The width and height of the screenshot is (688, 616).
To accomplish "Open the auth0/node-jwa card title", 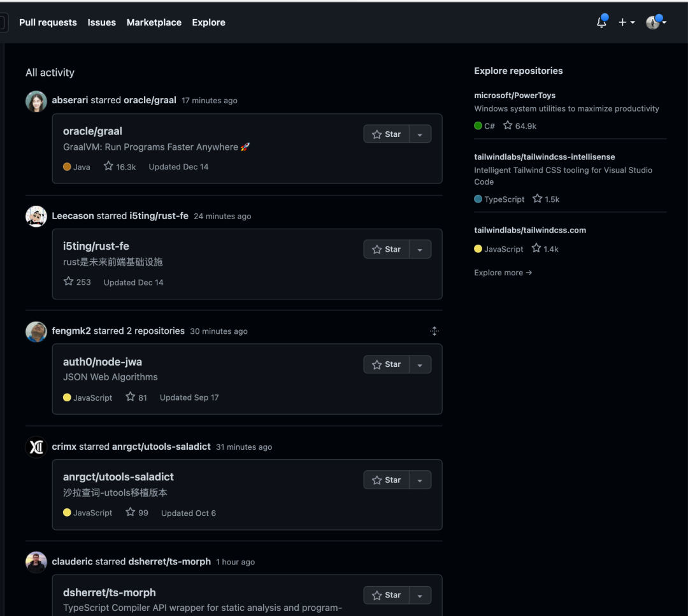I will (x=102, y=362).
